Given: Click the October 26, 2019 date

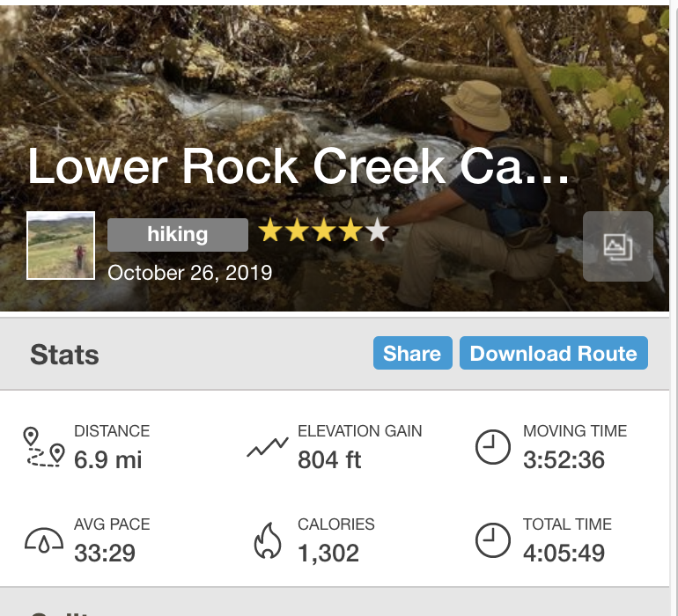Looking at the screenshot, I should point(190,272).
